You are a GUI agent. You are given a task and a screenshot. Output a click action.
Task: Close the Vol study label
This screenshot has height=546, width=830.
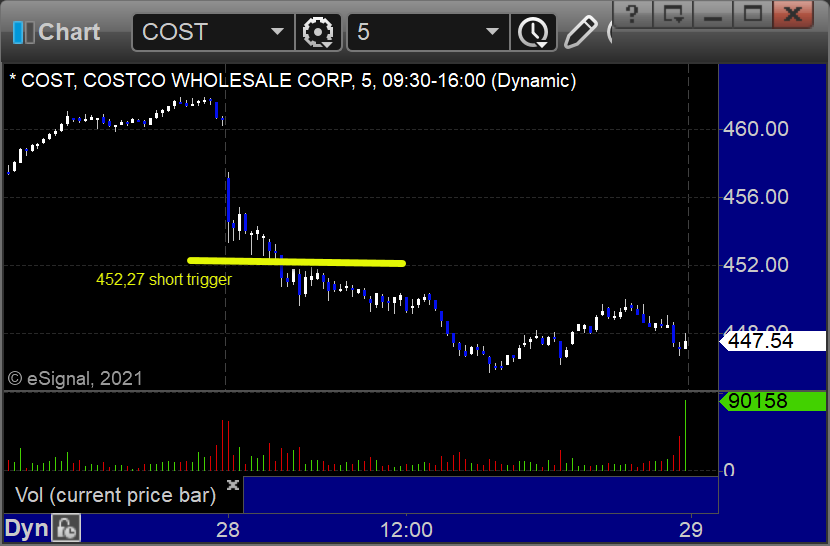[x=233, y=485]
